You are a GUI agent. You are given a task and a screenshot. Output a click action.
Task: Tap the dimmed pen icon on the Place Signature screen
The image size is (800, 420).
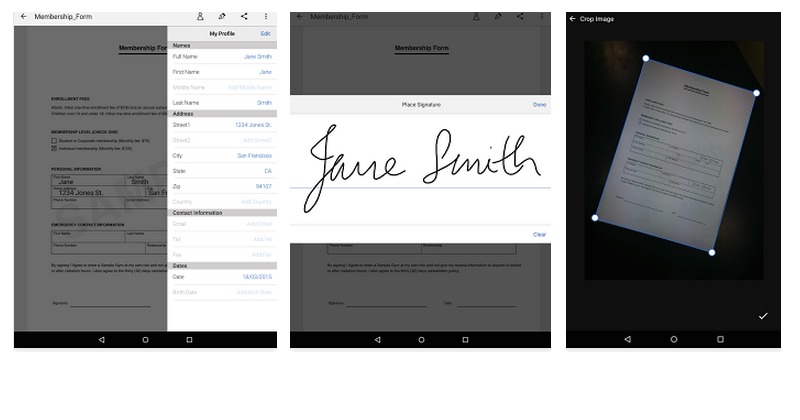point(498,16)
